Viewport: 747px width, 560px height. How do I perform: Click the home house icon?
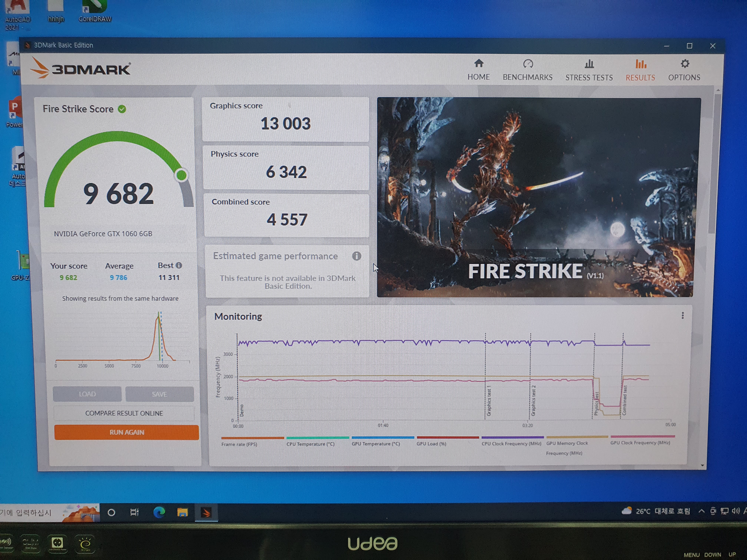479,64
